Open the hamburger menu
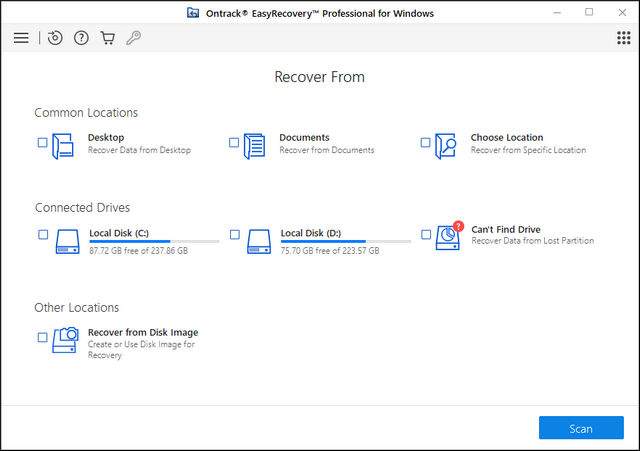The height and width of the screenshot is (451, 640). click(21, 38)
